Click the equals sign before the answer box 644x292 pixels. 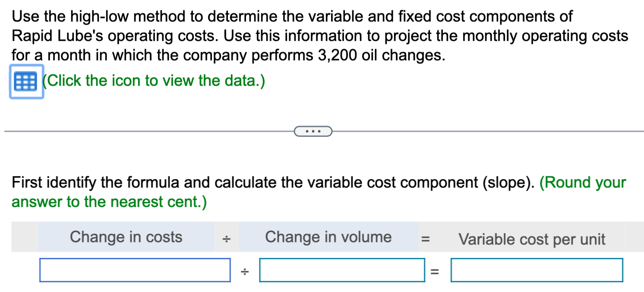pyautogui.click(x=435, y=270)
